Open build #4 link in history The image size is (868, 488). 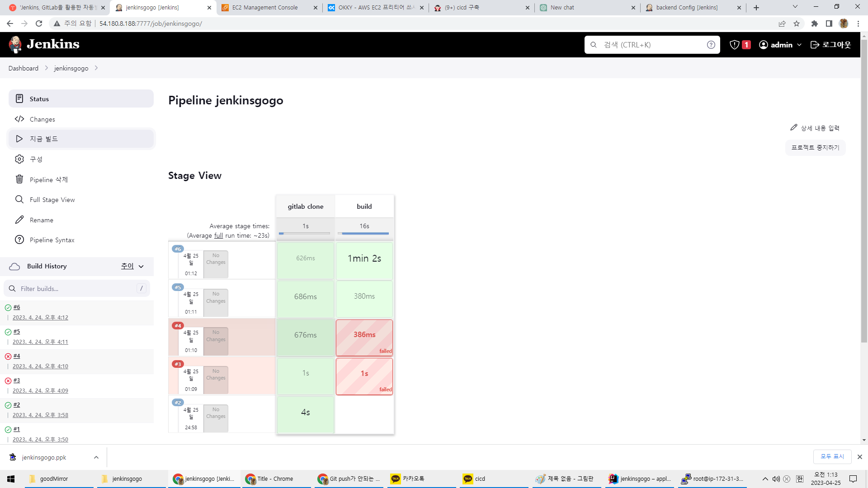(17, 356)
